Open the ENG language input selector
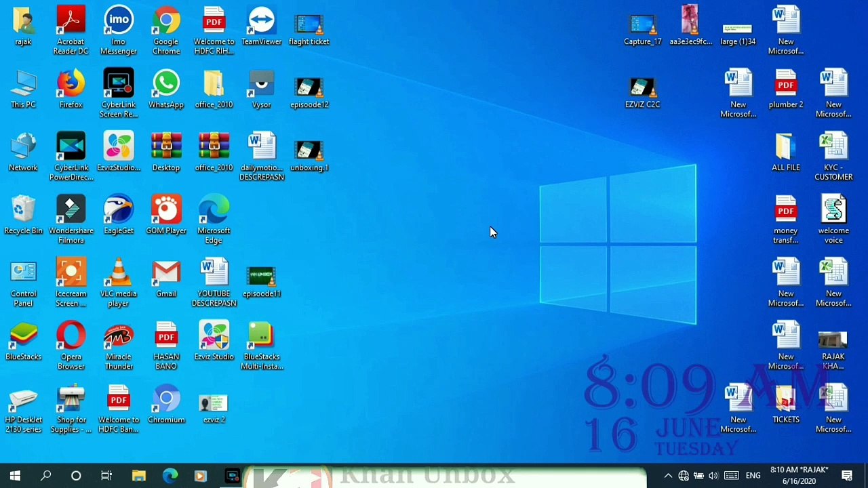The height and width of the screenshot is (488, 868). tap(753, 476)
